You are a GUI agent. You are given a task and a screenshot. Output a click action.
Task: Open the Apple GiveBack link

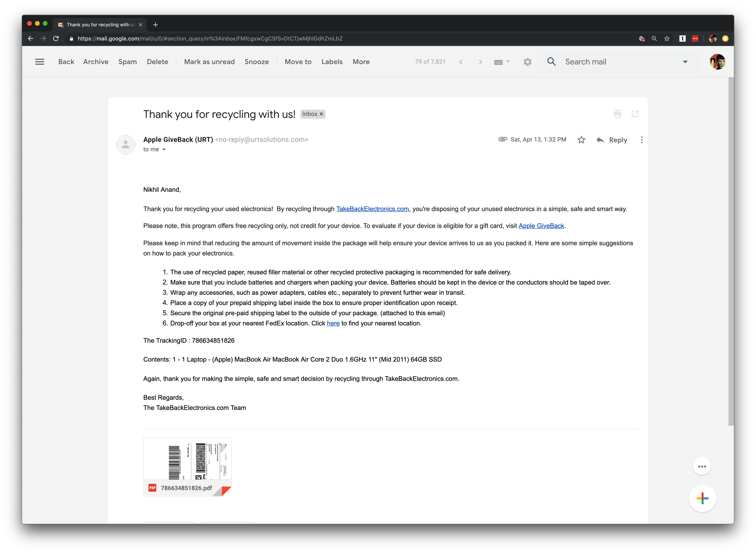click(x=541, y=226)
